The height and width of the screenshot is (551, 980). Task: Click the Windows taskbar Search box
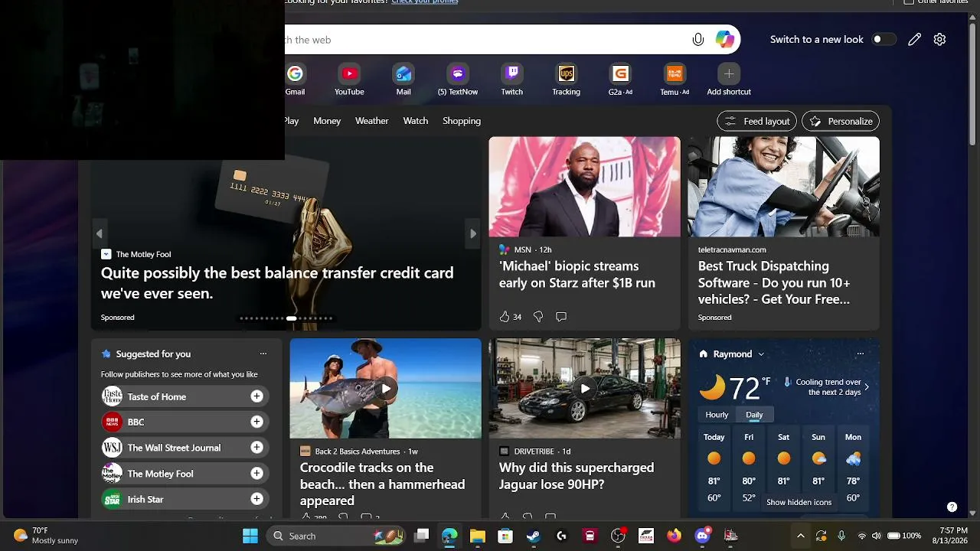click(336, 536)
